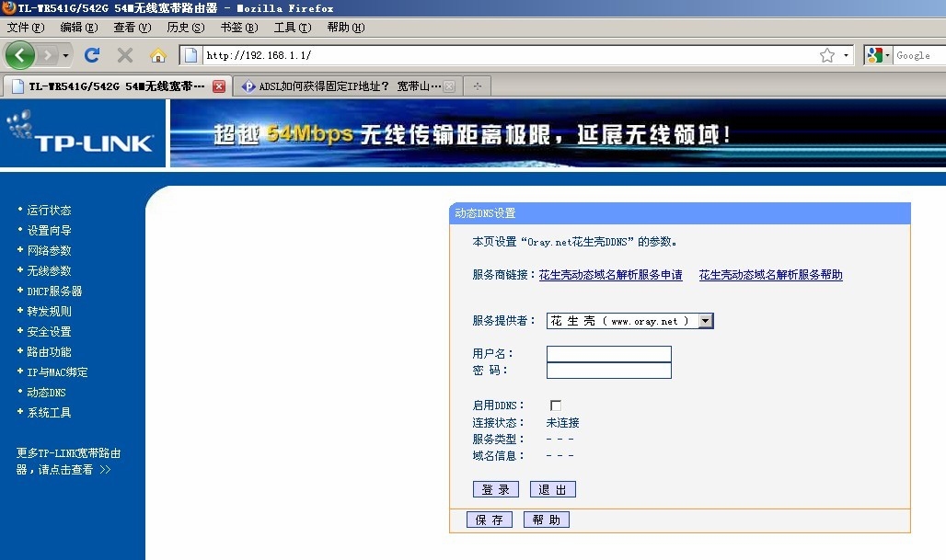Click the Firefox icon in the title bar

tap(8, 8)
